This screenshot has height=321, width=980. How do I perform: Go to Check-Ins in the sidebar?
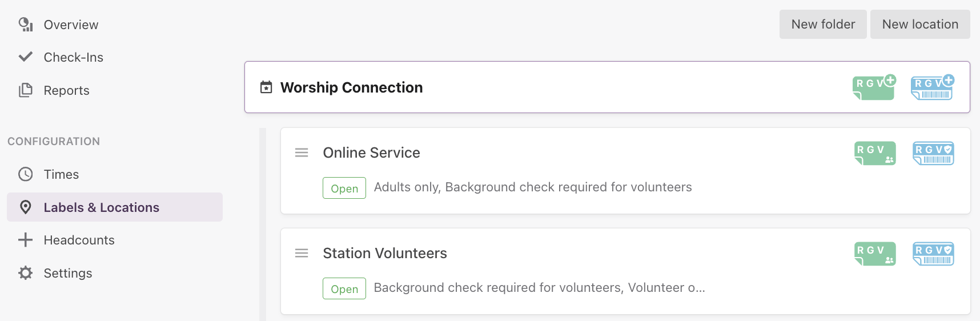pyautogui.click(x=73, y=57)
